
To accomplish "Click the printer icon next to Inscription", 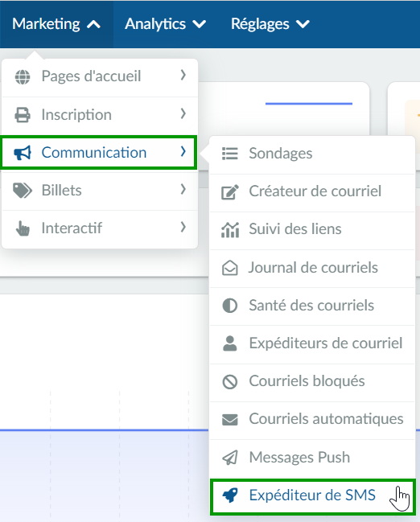I will (x=23, y=115).
